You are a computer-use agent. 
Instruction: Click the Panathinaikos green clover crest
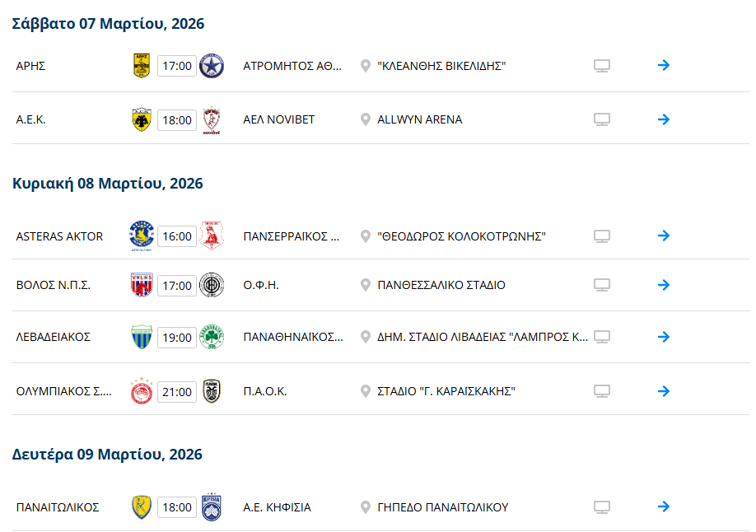coord(212,337)
